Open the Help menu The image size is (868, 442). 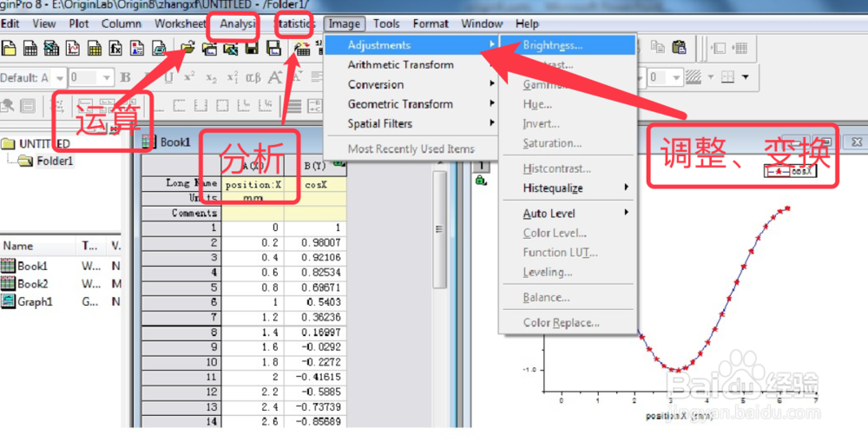click(x=527, y=23)
